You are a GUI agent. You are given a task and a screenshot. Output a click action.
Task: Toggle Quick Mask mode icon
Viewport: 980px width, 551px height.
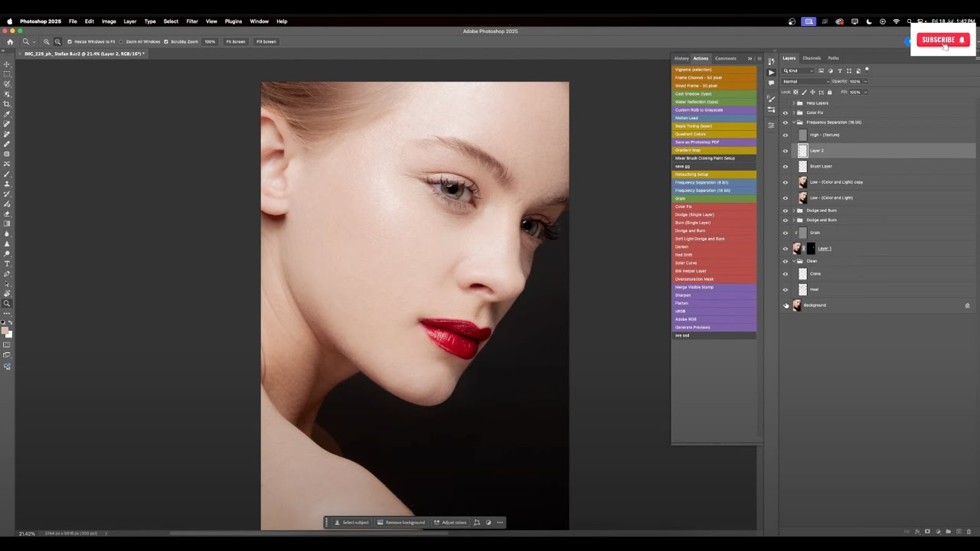tap(7, 344)
